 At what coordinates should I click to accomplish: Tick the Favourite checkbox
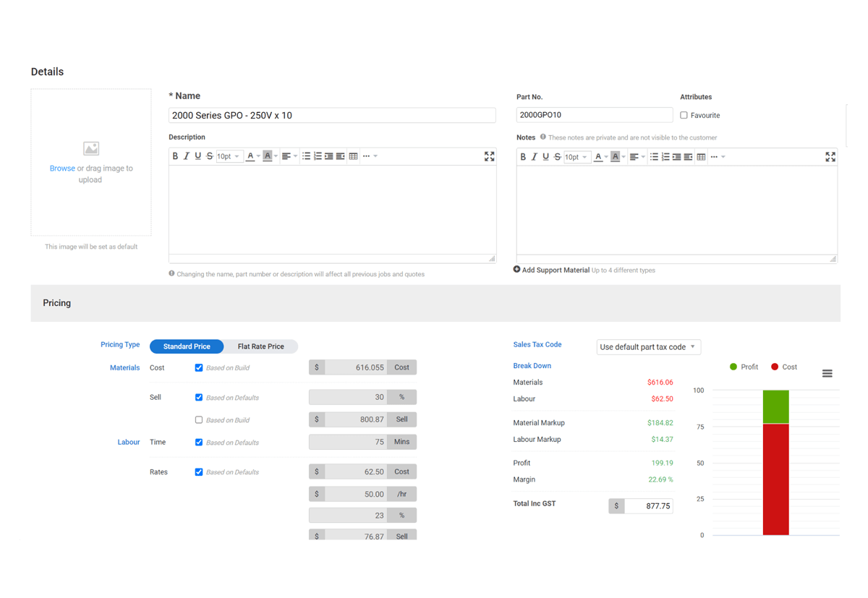click(684, 115)
